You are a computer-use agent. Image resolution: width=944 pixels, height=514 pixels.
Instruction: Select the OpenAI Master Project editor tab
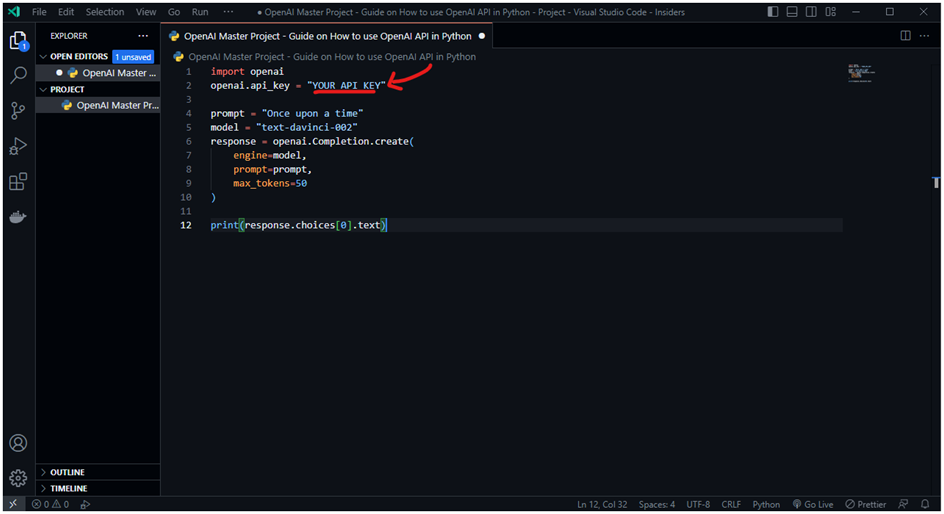click(x=327, y=36)
